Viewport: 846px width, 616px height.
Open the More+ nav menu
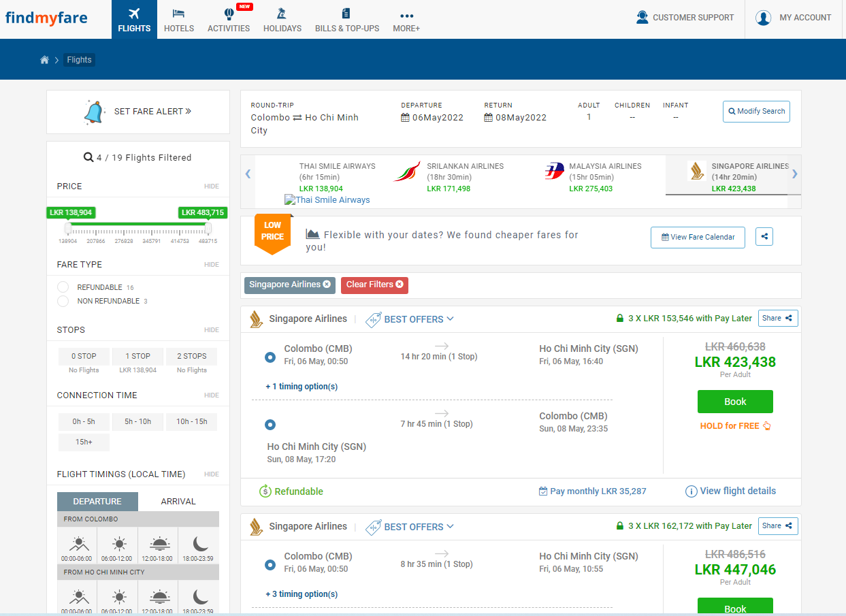406,19
